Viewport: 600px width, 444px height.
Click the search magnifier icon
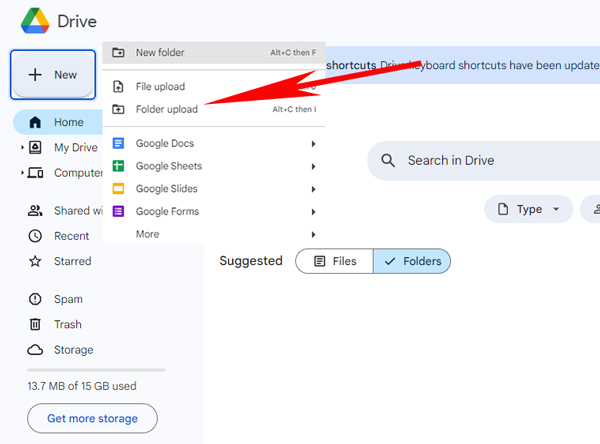coord(388,160)
